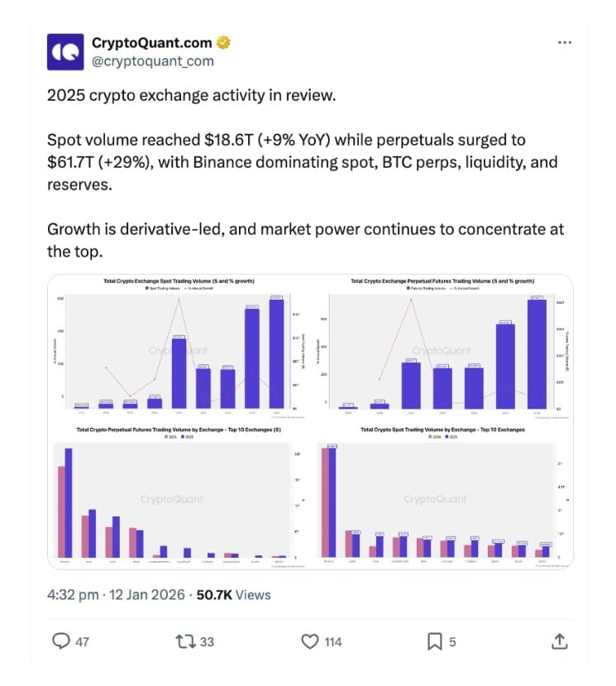This screenshot has height=686, width=616.
Task: Reply to the tweet via comment icon
Action: coord(61,641)
